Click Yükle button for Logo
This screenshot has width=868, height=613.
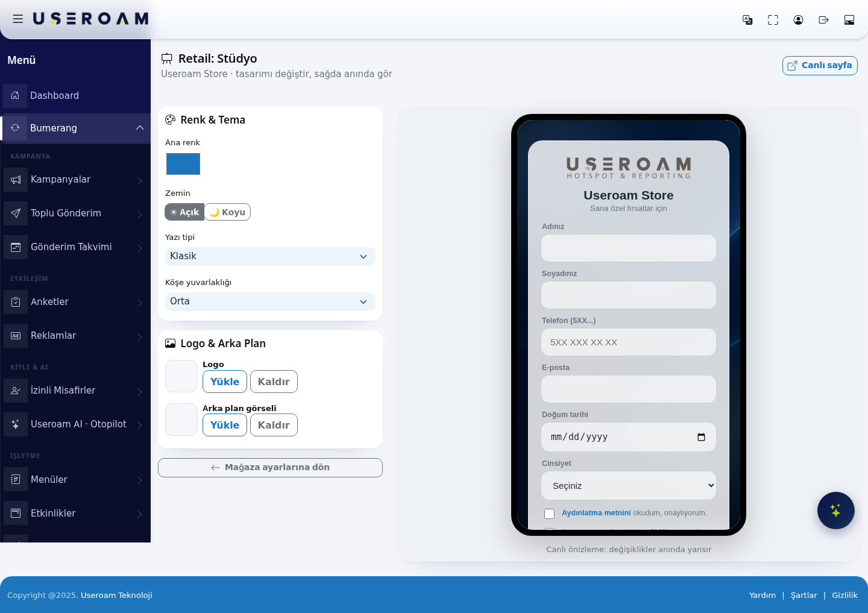[225, 382]
